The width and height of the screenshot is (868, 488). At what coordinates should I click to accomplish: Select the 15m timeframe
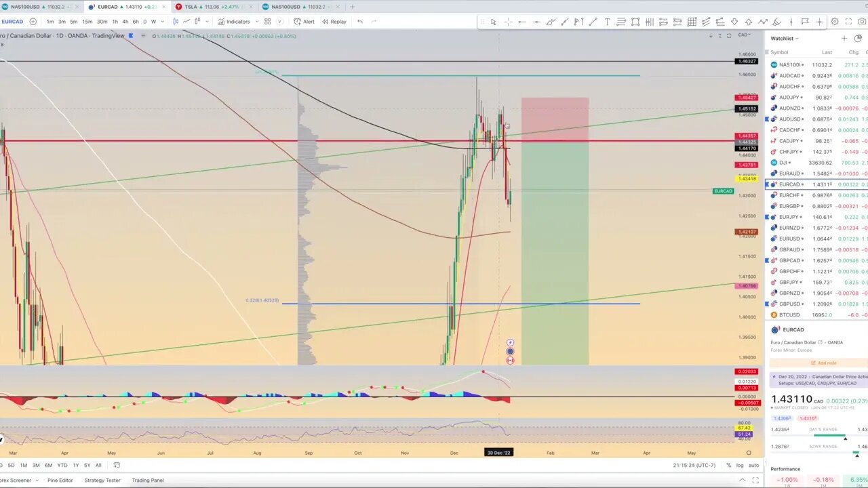point(87,22)
